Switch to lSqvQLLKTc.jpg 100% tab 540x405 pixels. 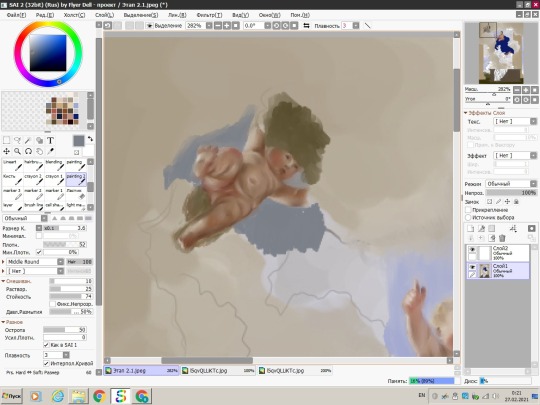click(218, 371)
